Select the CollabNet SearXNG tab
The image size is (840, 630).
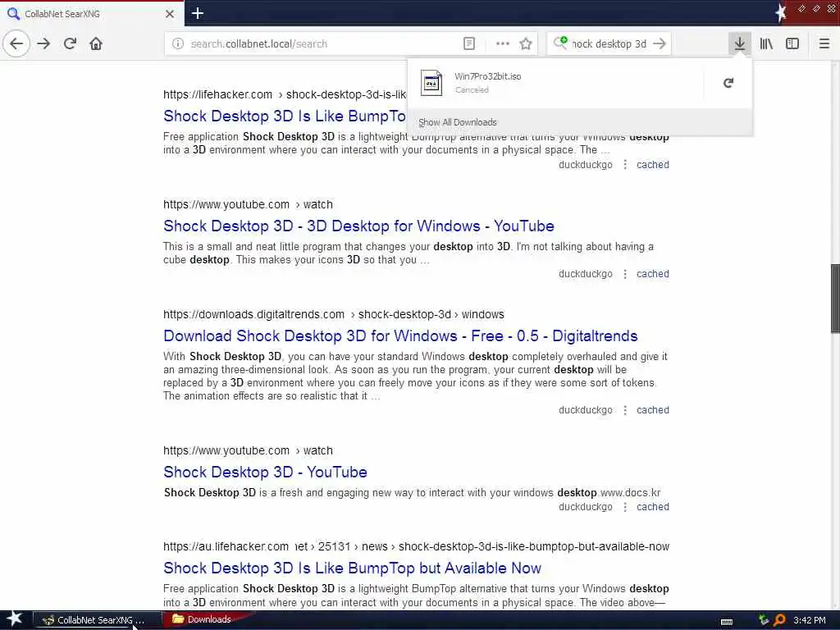tap(91, 14)
